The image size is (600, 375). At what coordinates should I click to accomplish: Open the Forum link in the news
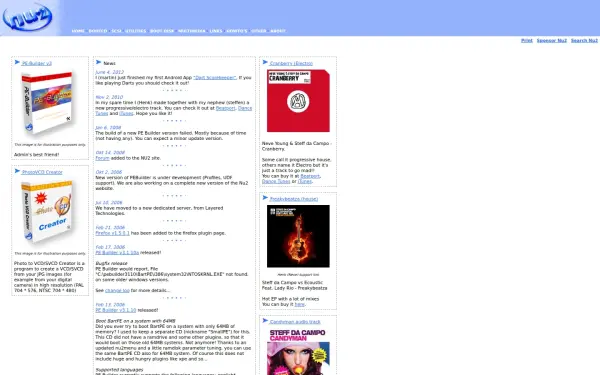coord(102,158)
